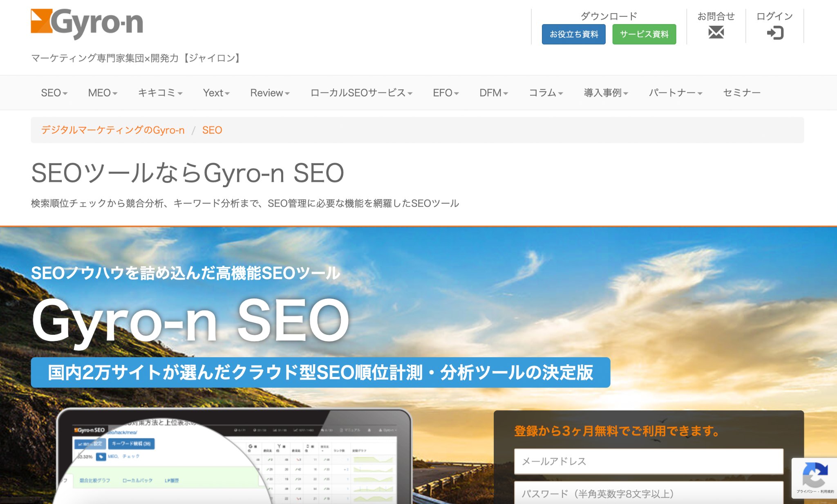837x504 pixels.
Task: Expand the MEO dropdown menu
Action: point(103,93)
